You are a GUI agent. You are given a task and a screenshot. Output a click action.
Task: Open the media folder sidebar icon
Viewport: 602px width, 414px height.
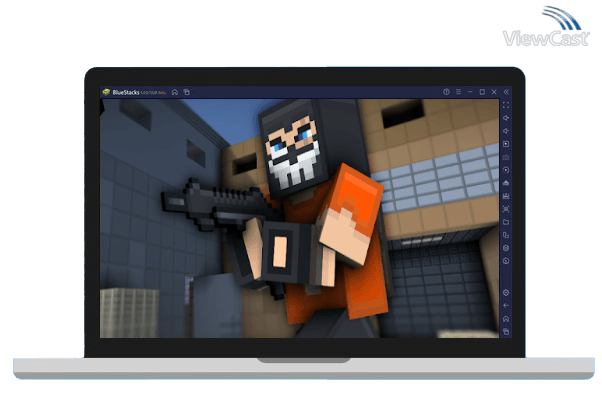(x=506, y=222)
